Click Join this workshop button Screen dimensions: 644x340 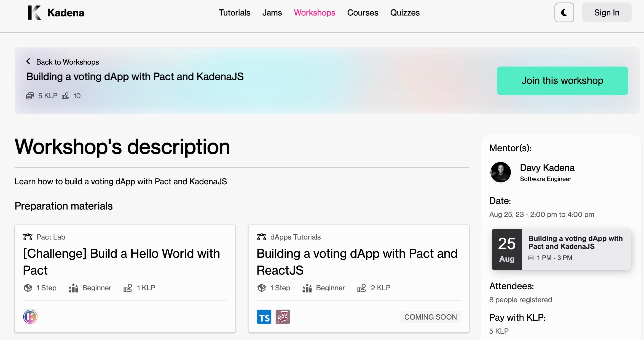point(562,81)
